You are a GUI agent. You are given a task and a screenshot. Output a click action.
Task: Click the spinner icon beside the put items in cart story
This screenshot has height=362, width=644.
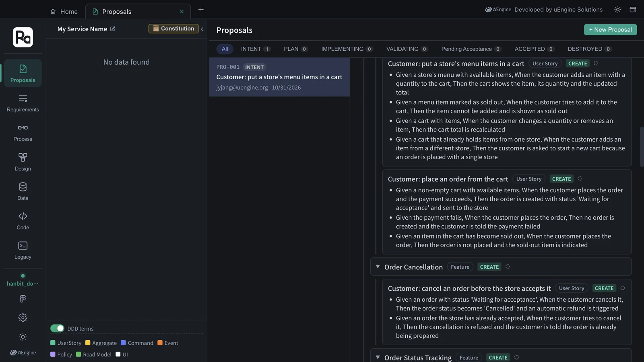596,63
